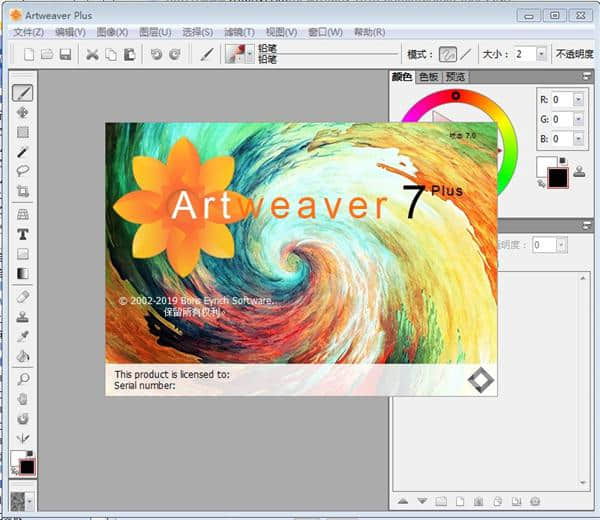Open the brush preset picker dropdown
Screen dimensions: 600x520
tap(249, 54)
